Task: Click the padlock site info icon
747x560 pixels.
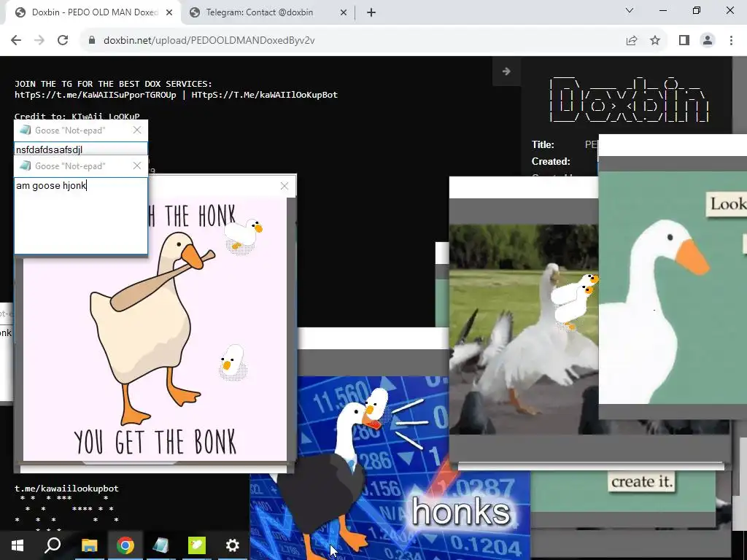Action: click(x=91, y=41)
